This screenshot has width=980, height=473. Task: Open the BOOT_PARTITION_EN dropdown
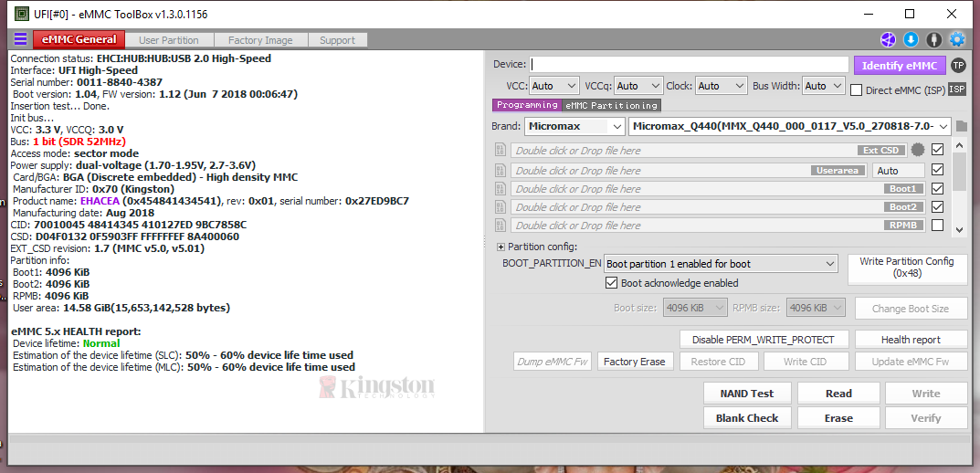pyautogui.click(x=720, y=264)
